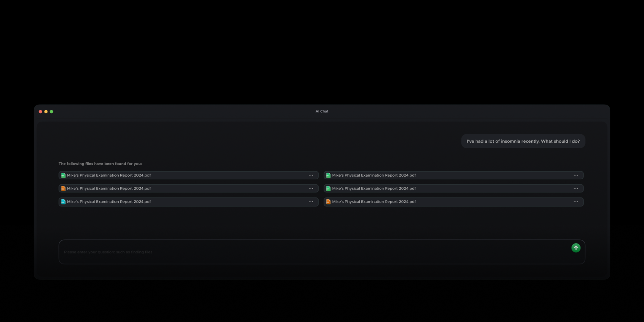The height and width of the screenshot is (322, 644).
Task: Minimize the AI Chat window with yellow button
Action: coord(46,111)
